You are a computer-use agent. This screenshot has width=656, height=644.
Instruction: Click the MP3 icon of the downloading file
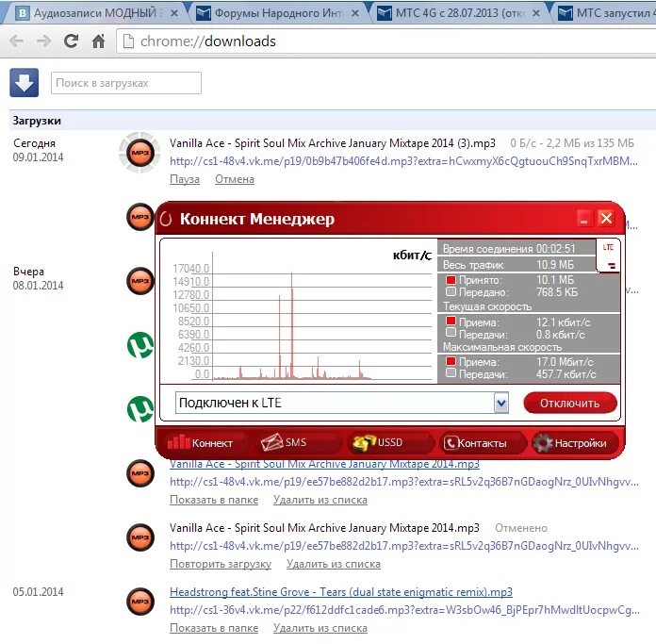[x=140, y=153]
